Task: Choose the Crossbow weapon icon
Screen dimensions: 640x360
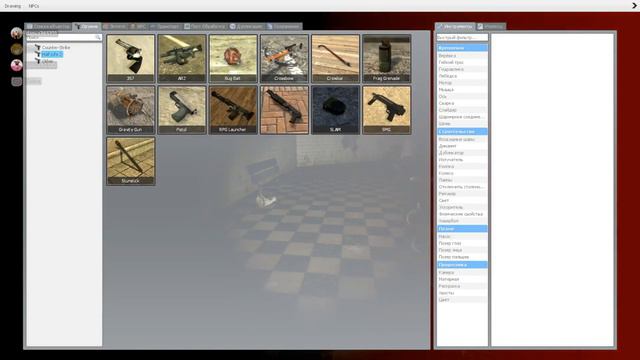Action: click(284, 58)
